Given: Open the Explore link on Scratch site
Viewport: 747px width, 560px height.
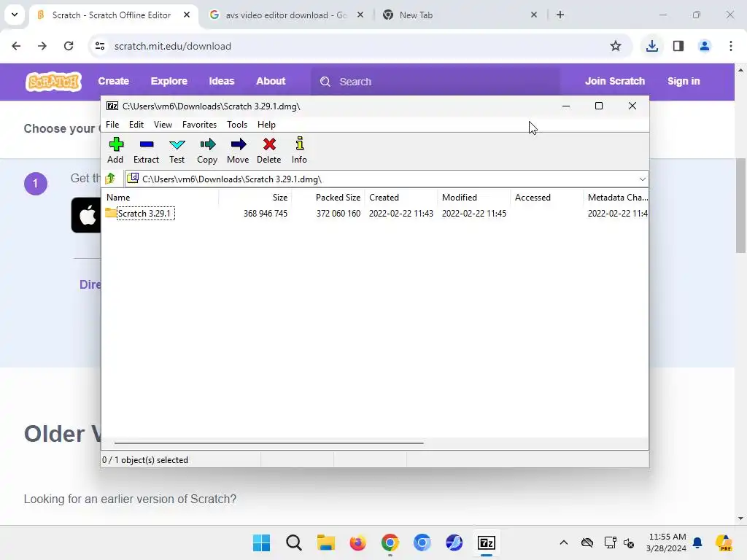Looking at the screenshot, I should [x=169, y=82].
